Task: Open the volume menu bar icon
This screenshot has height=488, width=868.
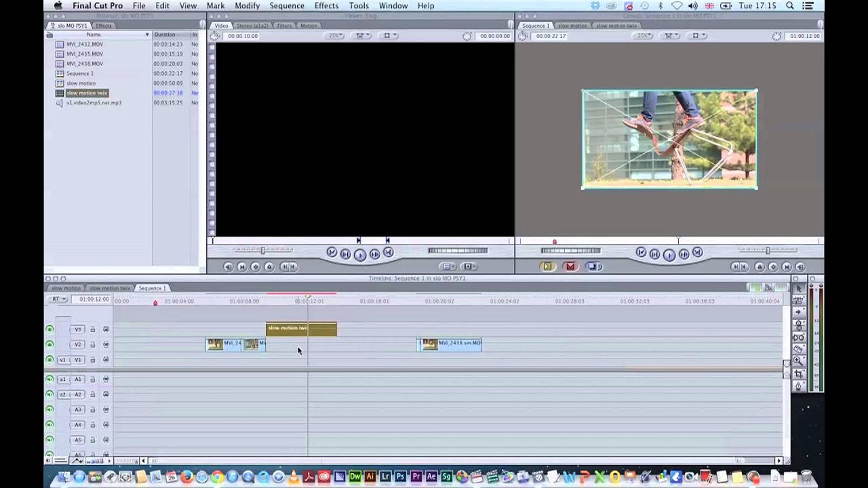Action: tap(693, 5)
